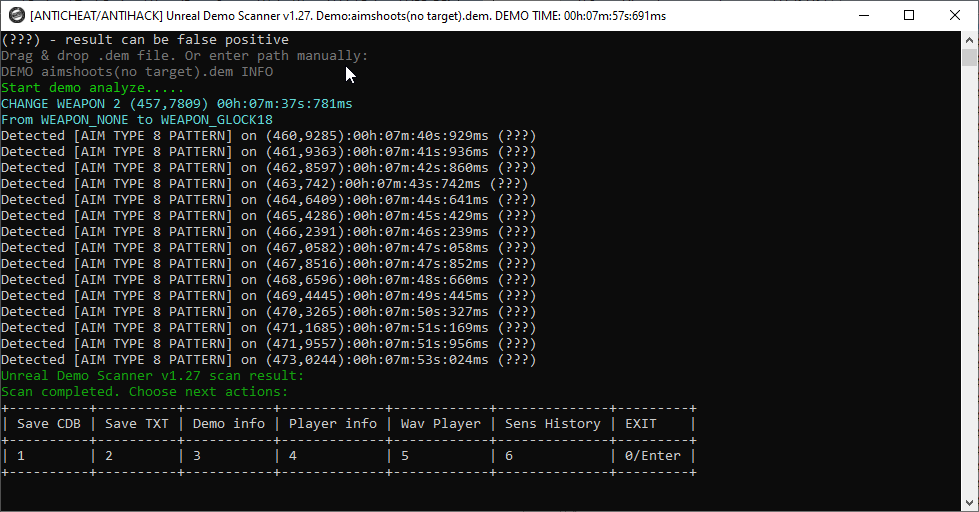Click option number 5 under Wav Player
The width and height of the screenshot is (979, 512).
click(x=405, y=456)
